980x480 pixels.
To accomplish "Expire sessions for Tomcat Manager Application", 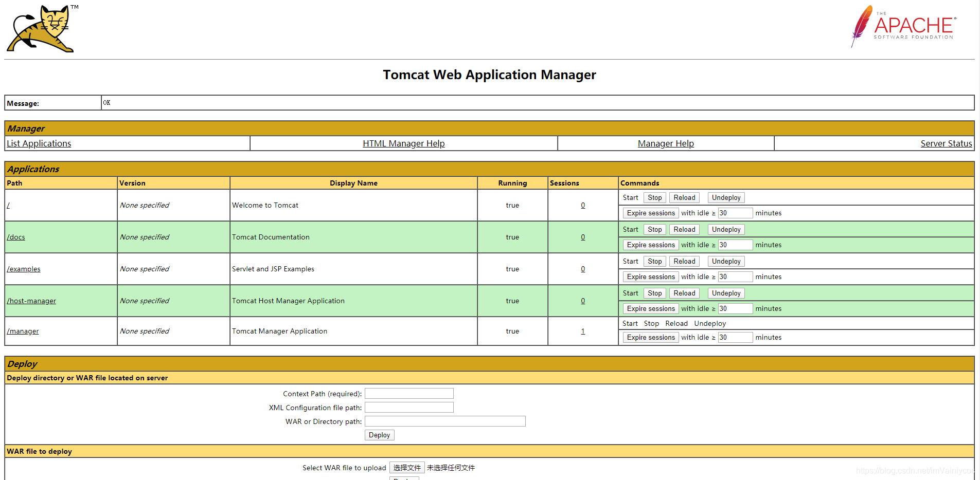I will click(651, 337).
